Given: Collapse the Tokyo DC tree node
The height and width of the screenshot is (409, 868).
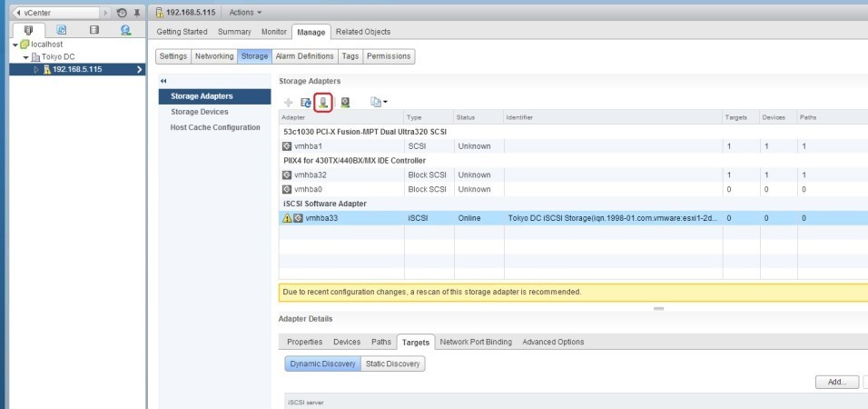Looking at the screenshot, I should coord(25,57).
